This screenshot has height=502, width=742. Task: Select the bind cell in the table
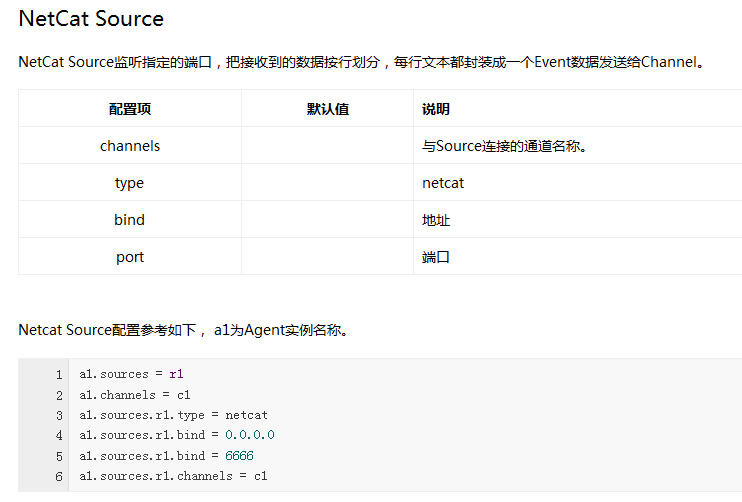pos(130,220)
